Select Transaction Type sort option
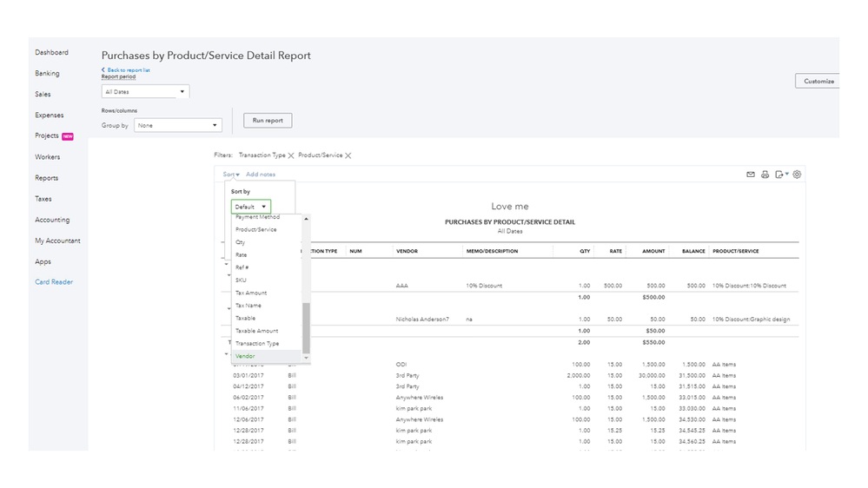 [x=257, y=343]
